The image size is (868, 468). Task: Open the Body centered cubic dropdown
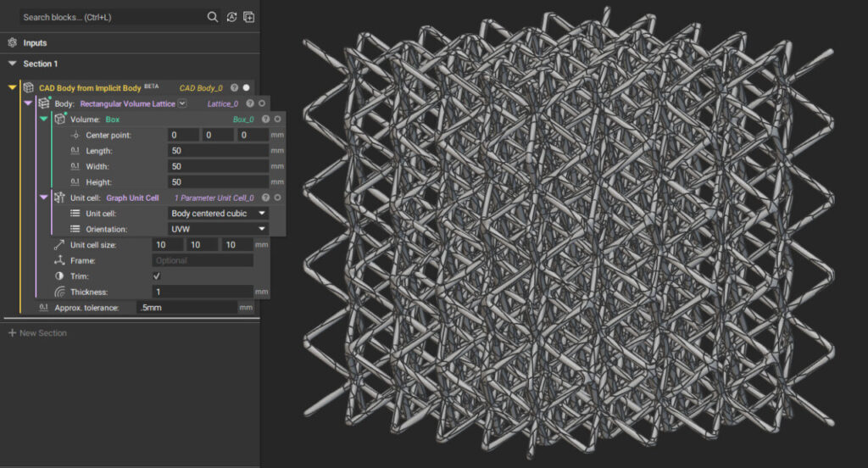pos(218,214)
